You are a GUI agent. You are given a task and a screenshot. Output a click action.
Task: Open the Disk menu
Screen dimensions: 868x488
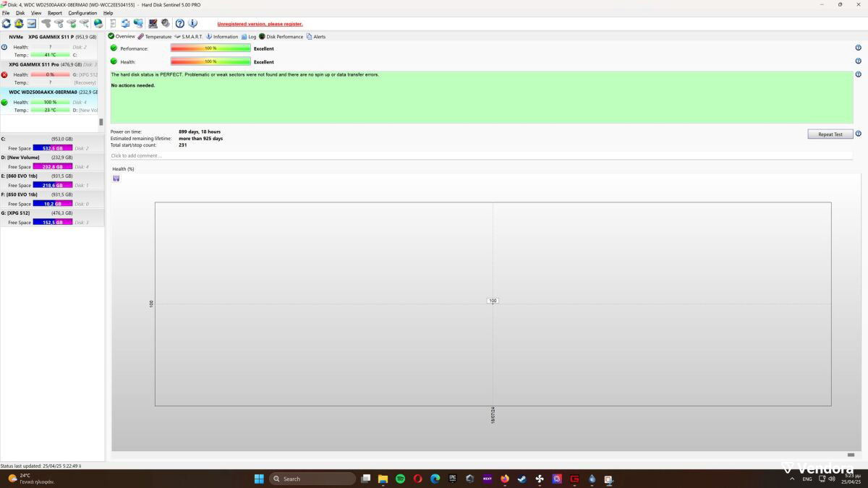point(20,13)
